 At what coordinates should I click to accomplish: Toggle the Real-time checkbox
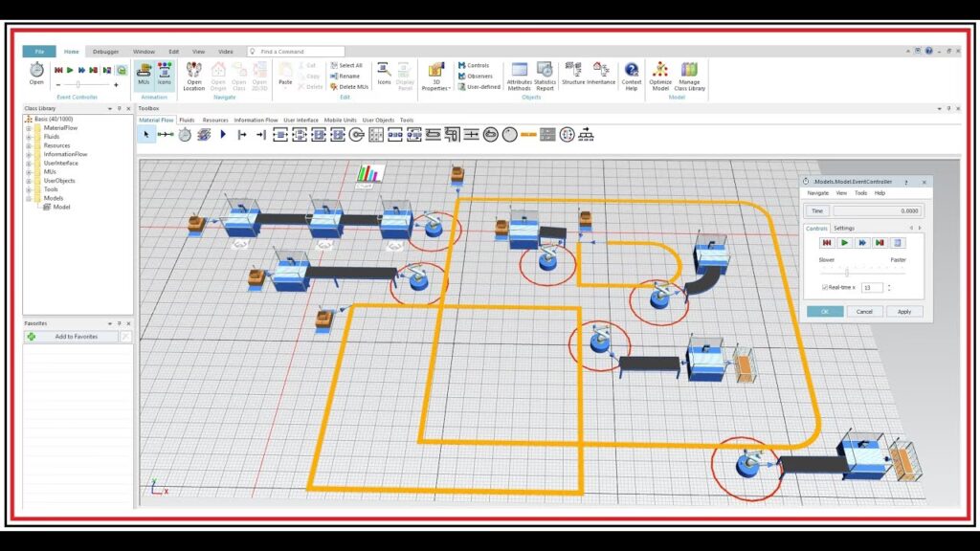point(825,287)
